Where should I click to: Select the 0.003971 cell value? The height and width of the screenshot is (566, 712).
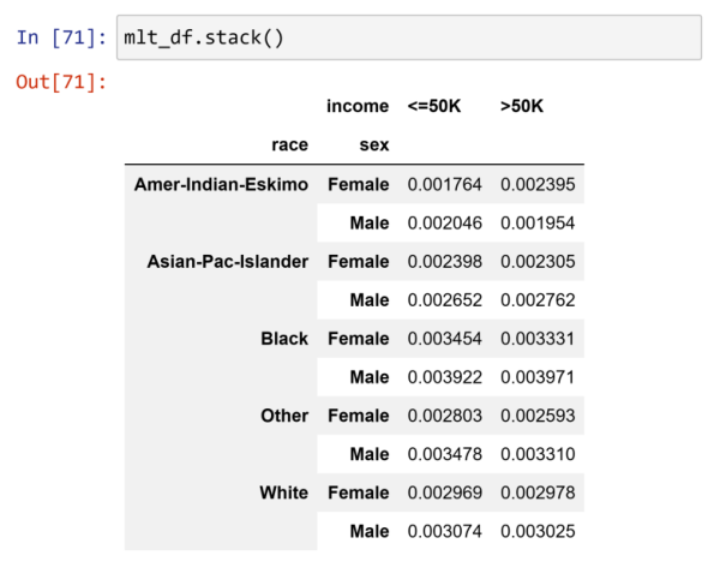(x=537, y=377)
